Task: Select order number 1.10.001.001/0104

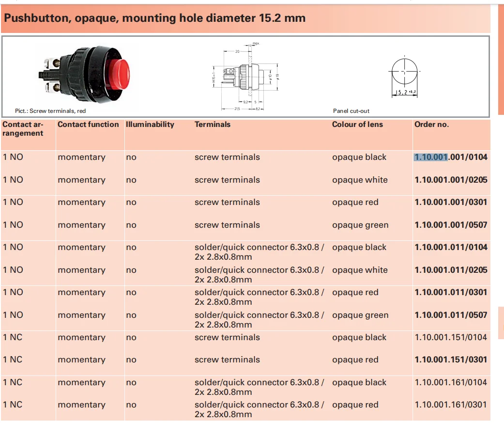Action: pyautogui.click(x=451, y=157)
